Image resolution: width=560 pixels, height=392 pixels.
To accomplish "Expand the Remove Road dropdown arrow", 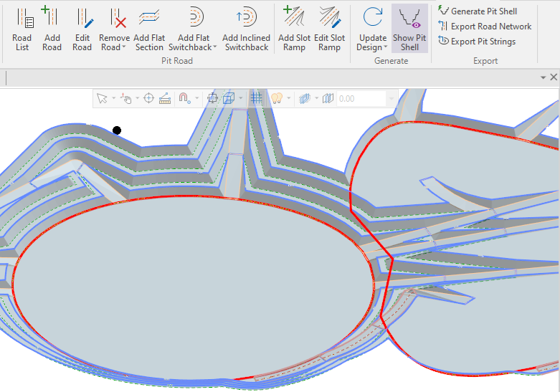I will point(124,47).
